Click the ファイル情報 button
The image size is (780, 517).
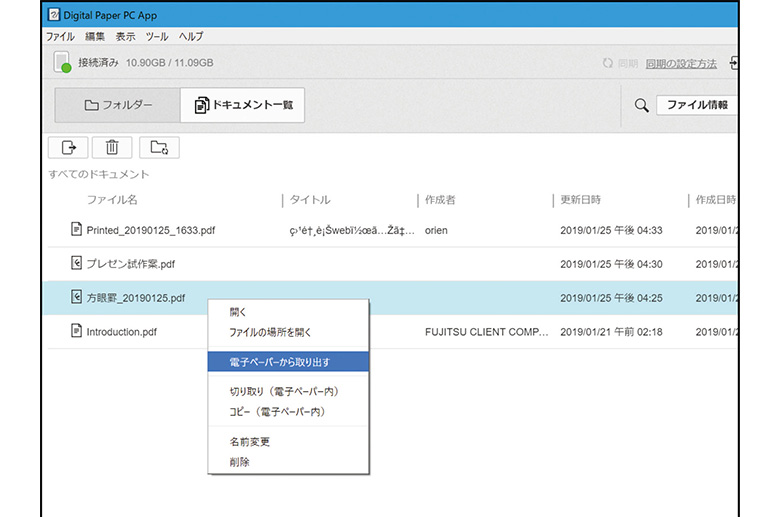coord(697,105)
